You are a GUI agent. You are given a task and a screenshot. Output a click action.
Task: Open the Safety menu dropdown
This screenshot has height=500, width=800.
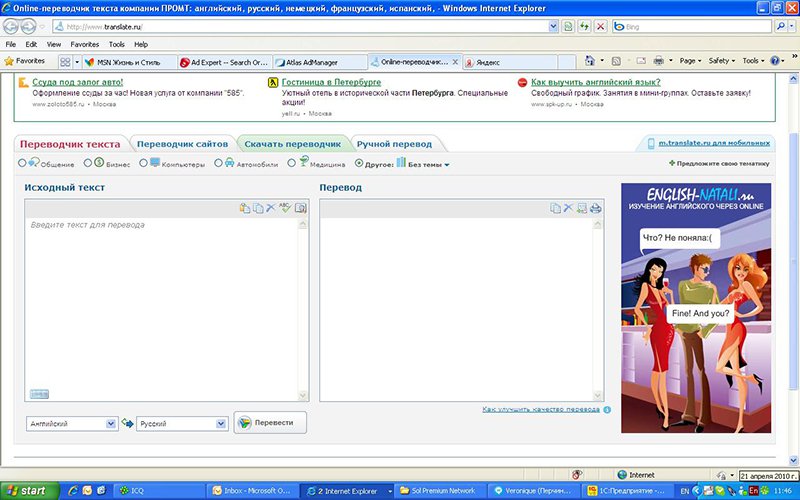721,61
